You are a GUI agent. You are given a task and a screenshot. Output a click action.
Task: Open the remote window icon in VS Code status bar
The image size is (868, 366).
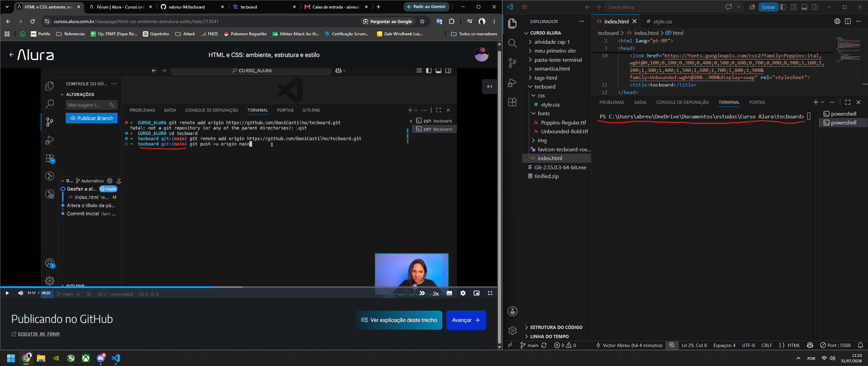[x=510, y=345]
